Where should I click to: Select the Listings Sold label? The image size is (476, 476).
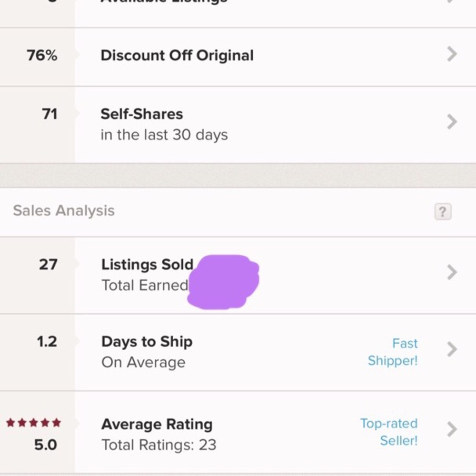click(147, 265)
